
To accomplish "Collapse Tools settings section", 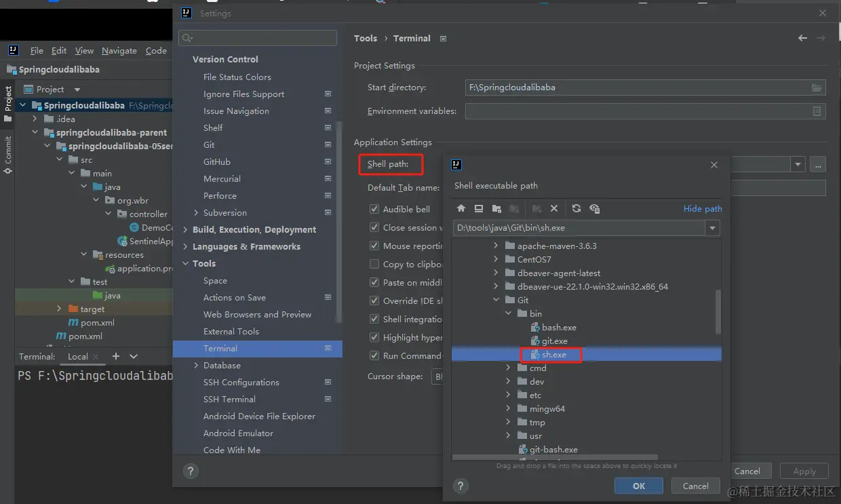I will [x=186, y=263].
